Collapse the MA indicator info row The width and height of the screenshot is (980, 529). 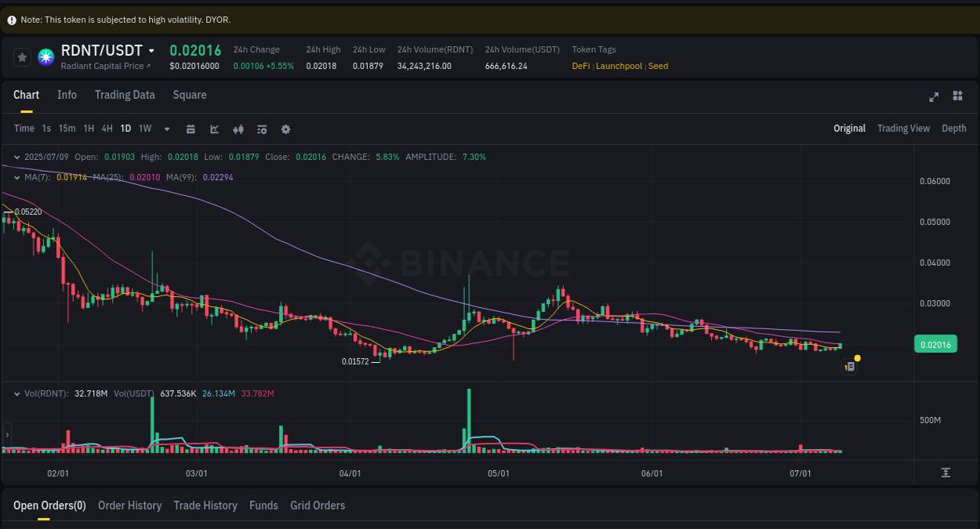tap(16, 178)
